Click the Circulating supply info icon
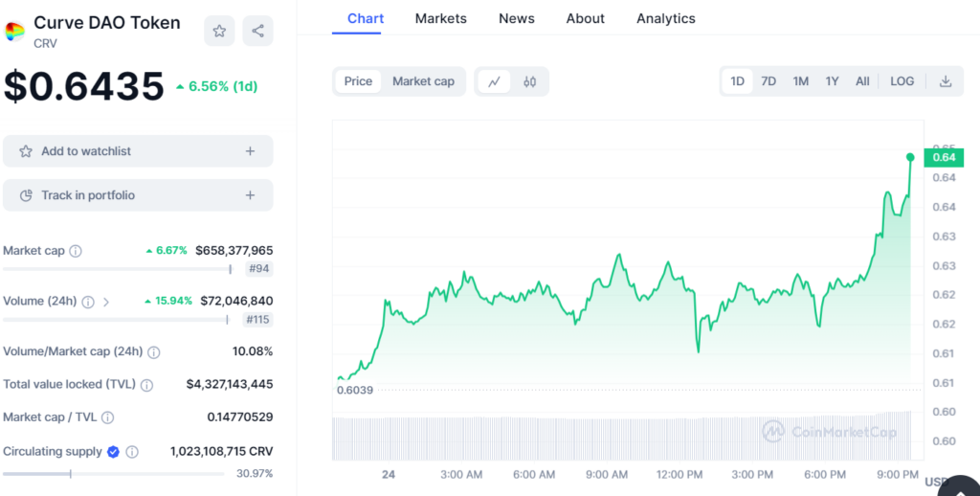This screenshot has height=496, width=980. tap(132, 452)
